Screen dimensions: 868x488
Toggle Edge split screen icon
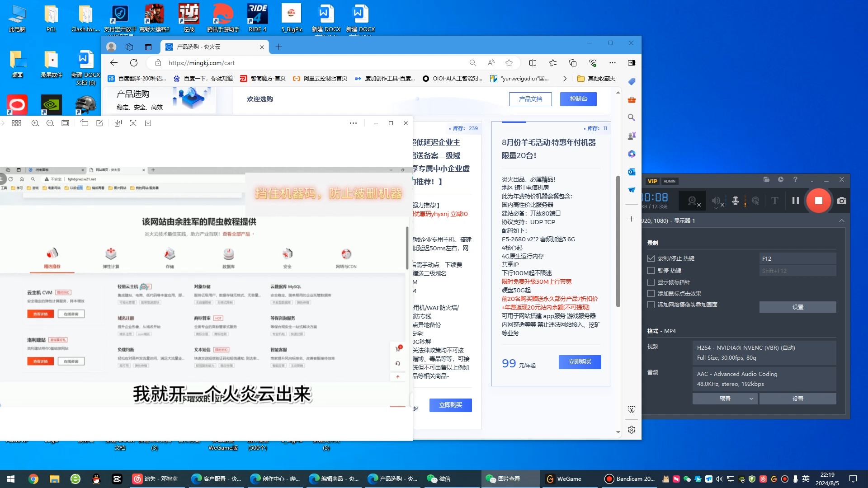click(533, 63)
